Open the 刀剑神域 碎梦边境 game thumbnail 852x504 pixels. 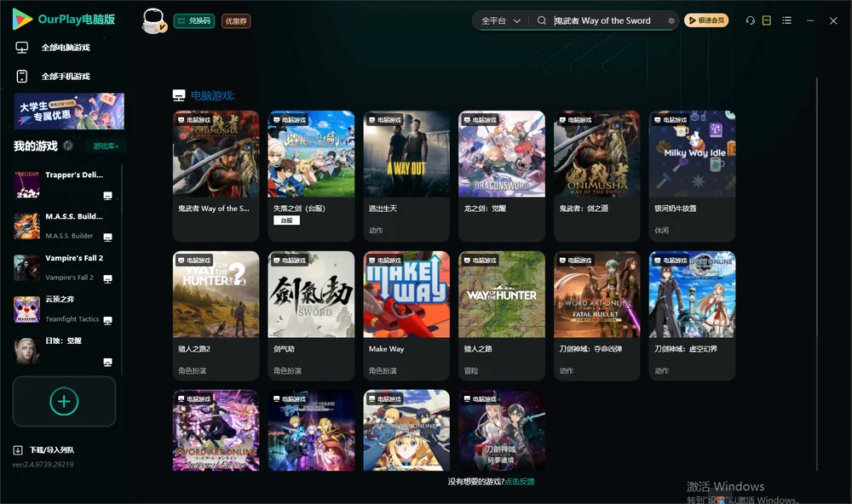pos(502,430)
